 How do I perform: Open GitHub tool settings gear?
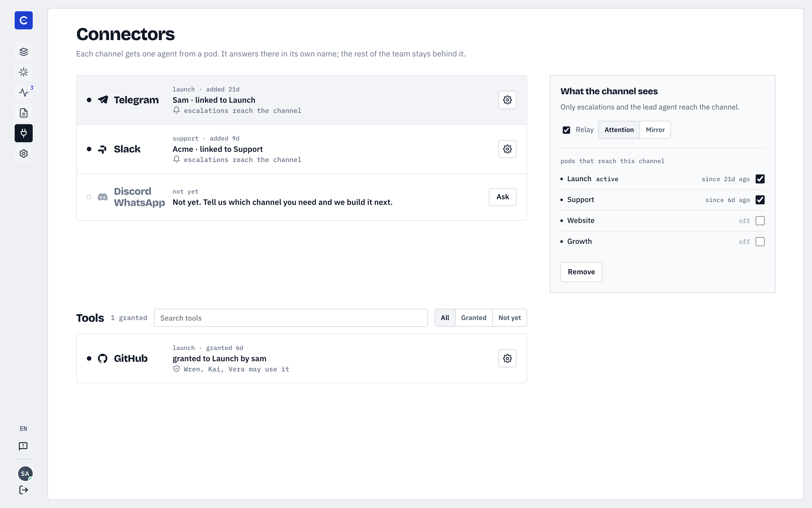click(x=507, y=358)
